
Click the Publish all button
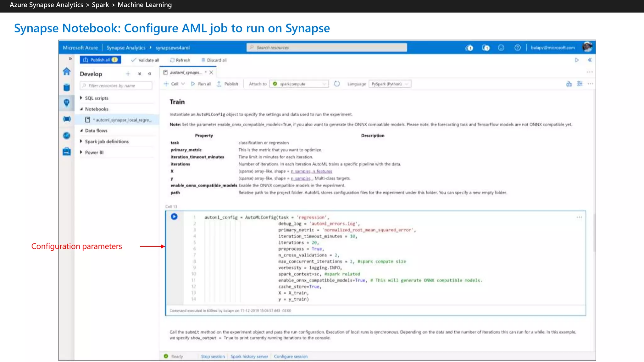pos(100,60)
